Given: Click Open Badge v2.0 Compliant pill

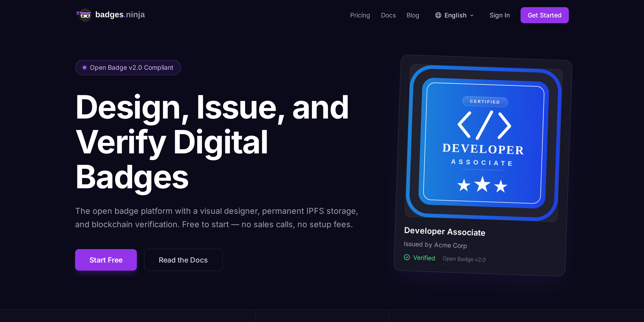Looking at the screenshot, I should [128, 68].
